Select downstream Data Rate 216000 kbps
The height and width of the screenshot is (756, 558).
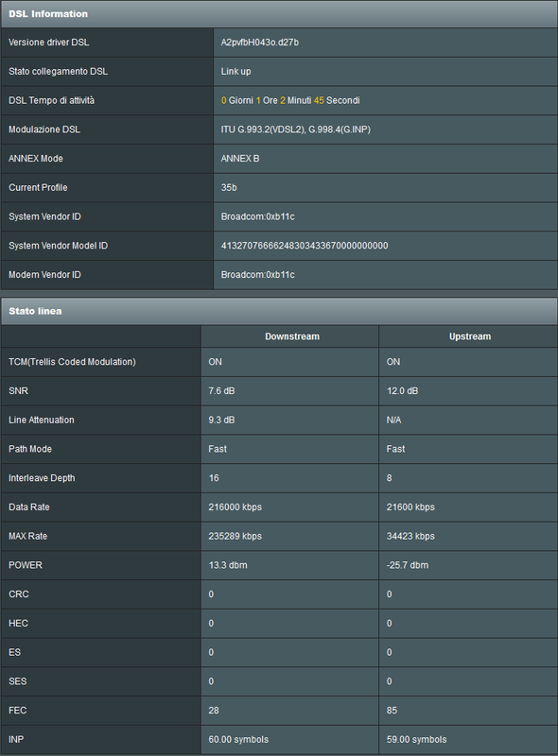click(x=235, y=507)
